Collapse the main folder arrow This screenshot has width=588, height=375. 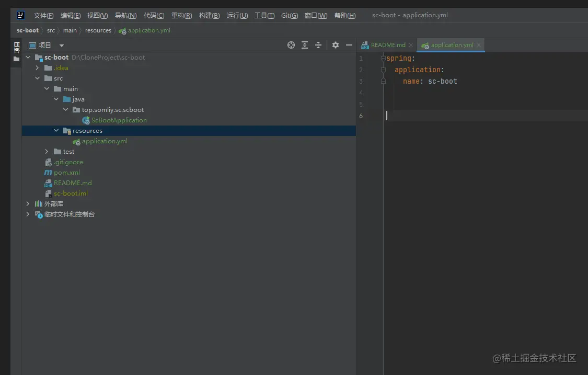click(x=47, y=89)
